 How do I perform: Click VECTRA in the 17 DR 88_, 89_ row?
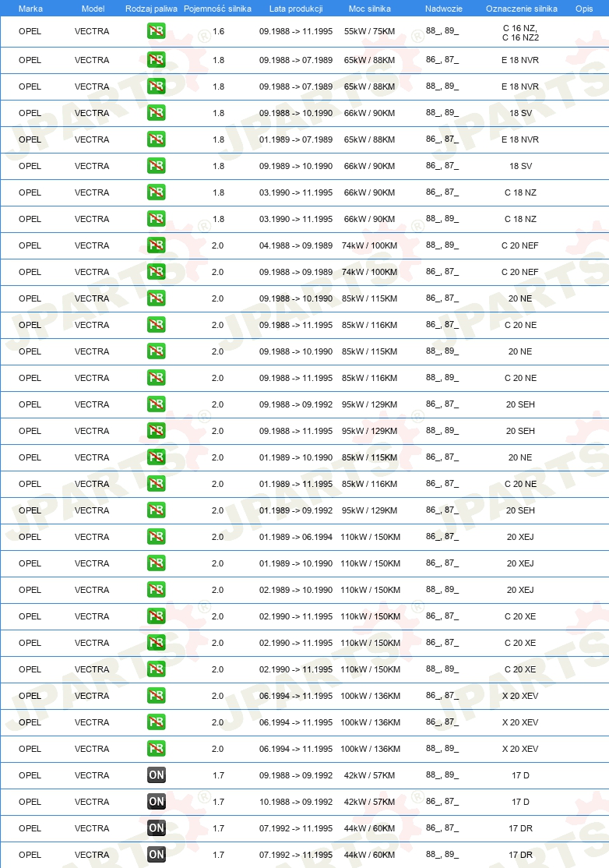click(x=92, y=856)
